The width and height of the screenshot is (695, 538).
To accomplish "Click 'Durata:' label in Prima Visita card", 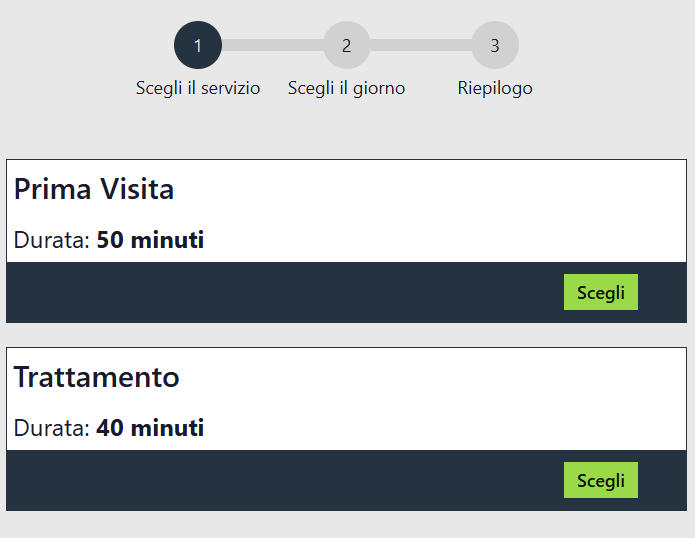I will [x=52, y=240].
